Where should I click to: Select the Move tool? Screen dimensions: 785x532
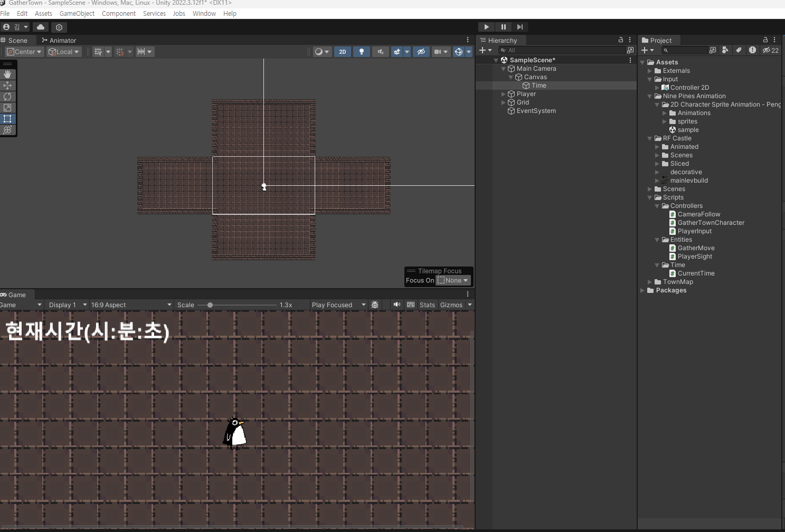[x=7, y=85]
